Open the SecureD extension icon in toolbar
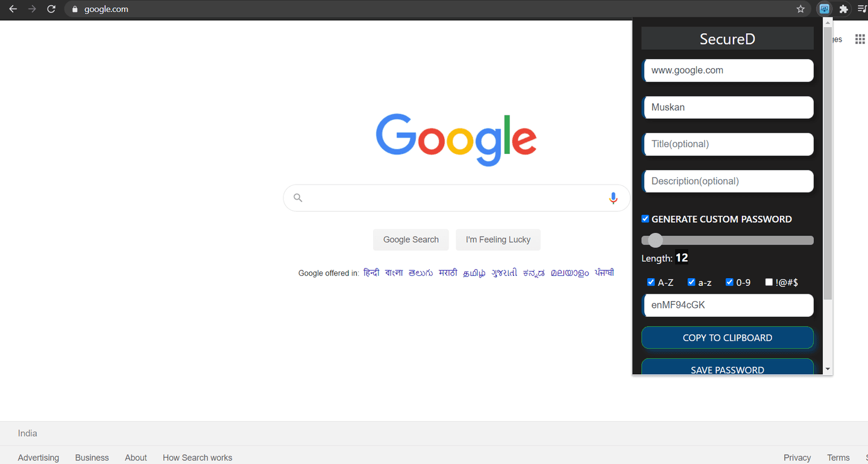 click(824, 9)
